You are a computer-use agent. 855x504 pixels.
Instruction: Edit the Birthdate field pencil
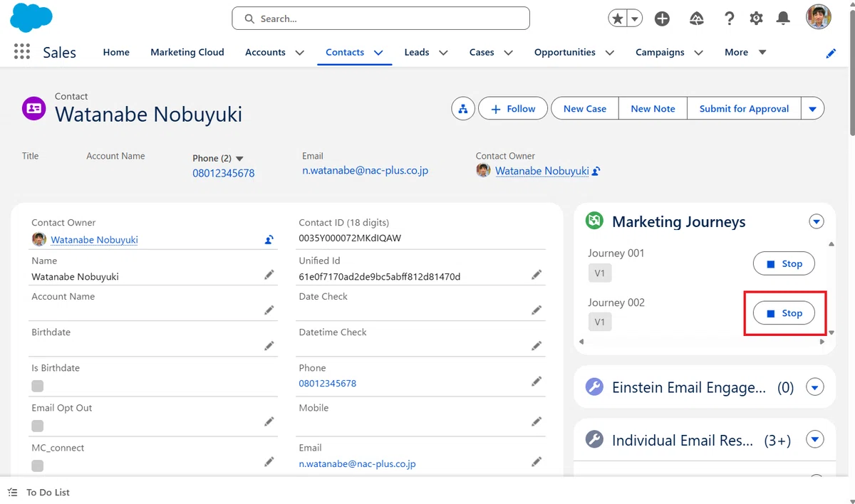(269, 345)
